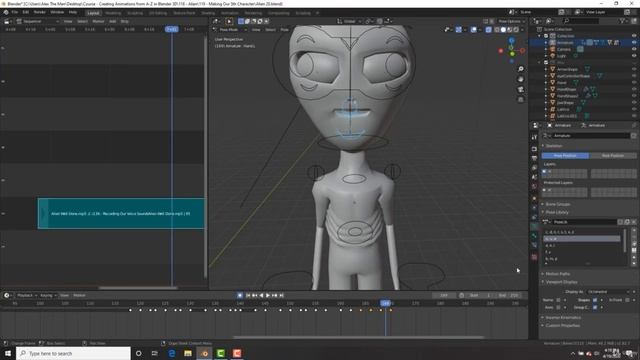The width and height of the screenshot is (640, 360).
Task: Toggle the Axes checkbox in Viewport Display
Action: (558, 307)
